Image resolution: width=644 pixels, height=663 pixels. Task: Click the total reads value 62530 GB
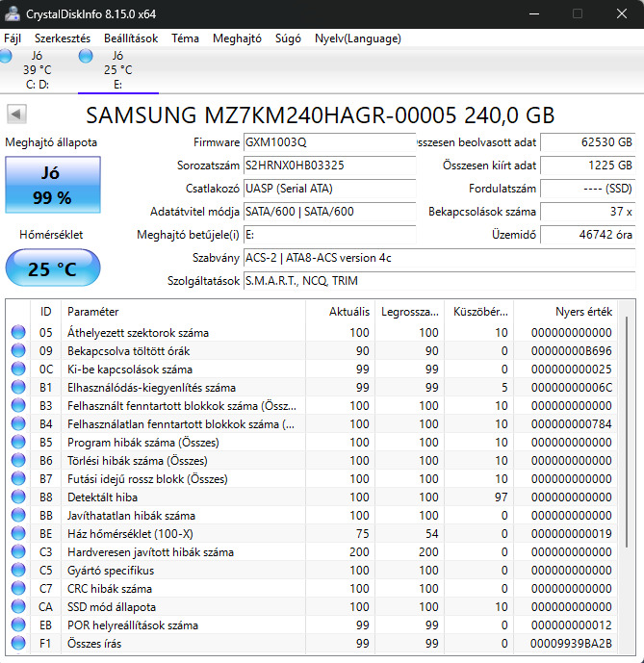coord(588,142)
